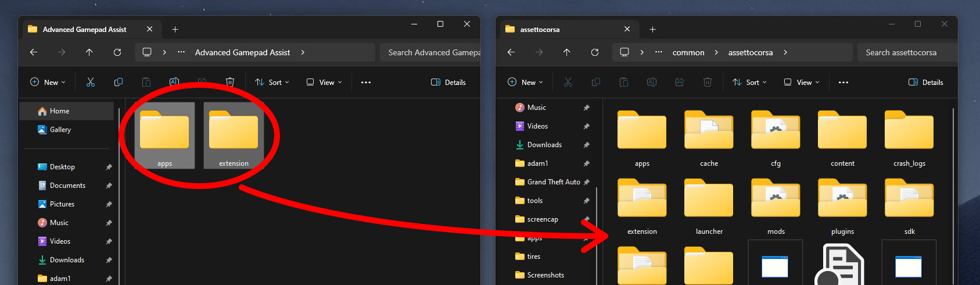Open See more options in assettocorsa toolbar
Image resolution: width=980 pixels, height=285 pixels.
(843, 82)
